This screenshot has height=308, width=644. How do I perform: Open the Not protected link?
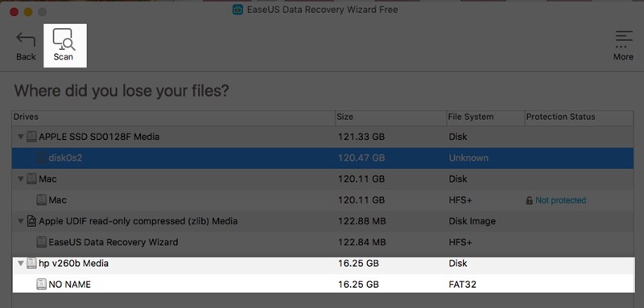560,200
